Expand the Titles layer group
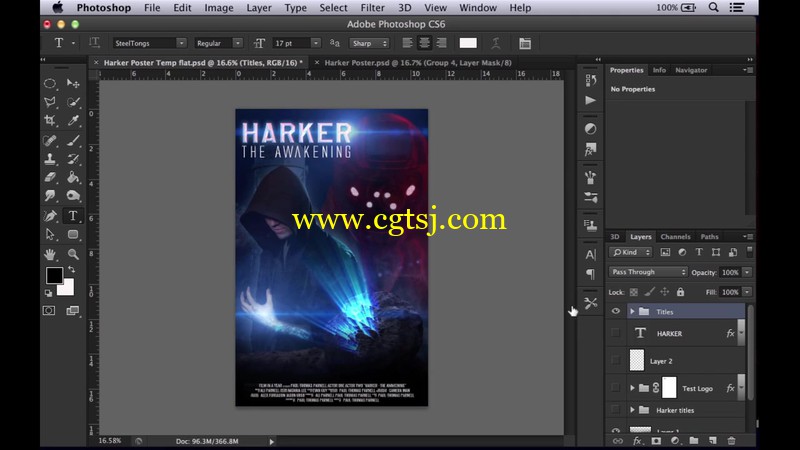The image size is (800, 450). pos(632,311)
